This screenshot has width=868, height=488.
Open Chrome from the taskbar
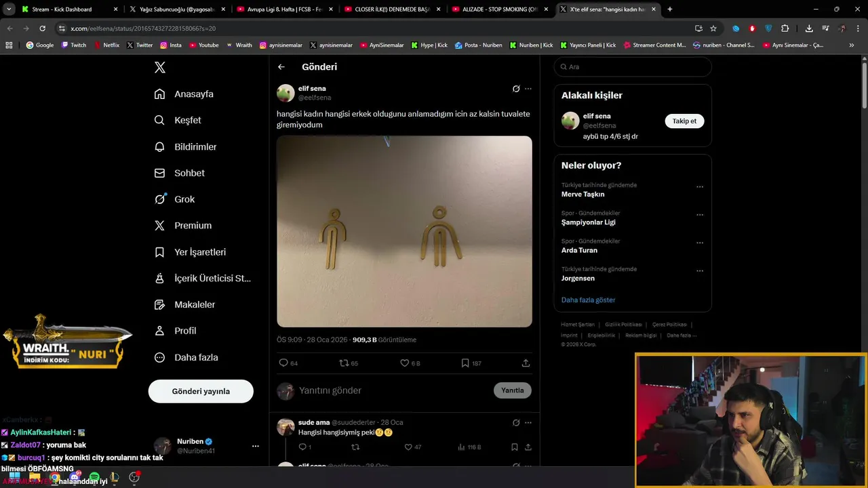[x=54, y=478]
